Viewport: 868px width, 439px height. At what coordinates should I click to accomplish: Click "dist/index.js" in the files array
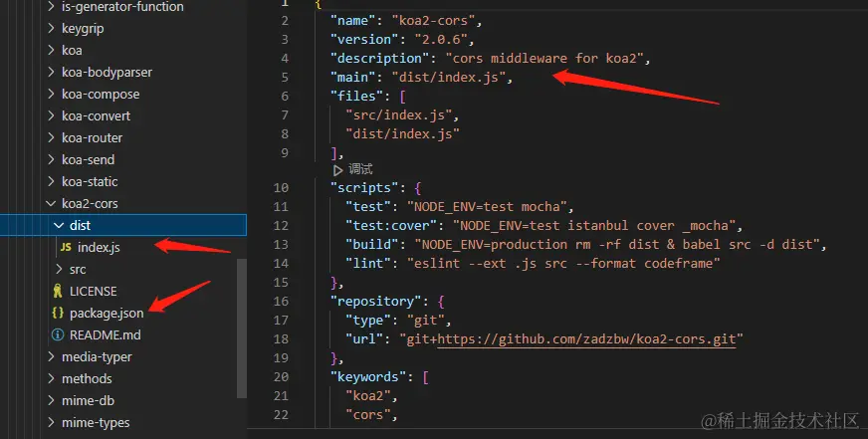coord(402,133)
